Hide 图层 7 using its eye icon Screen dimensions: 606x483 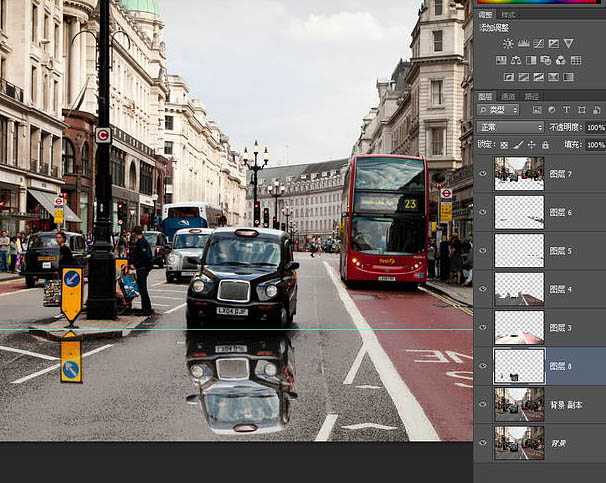coord(483,173)
